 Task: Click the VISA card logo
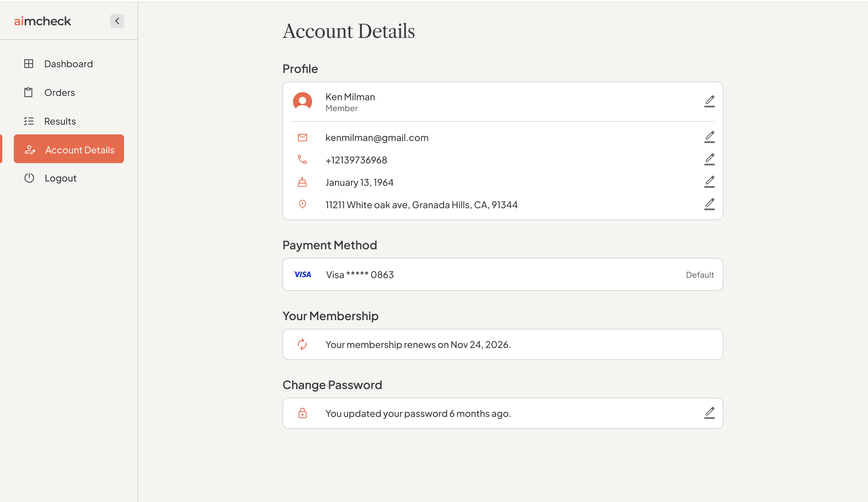click(303, 275)
